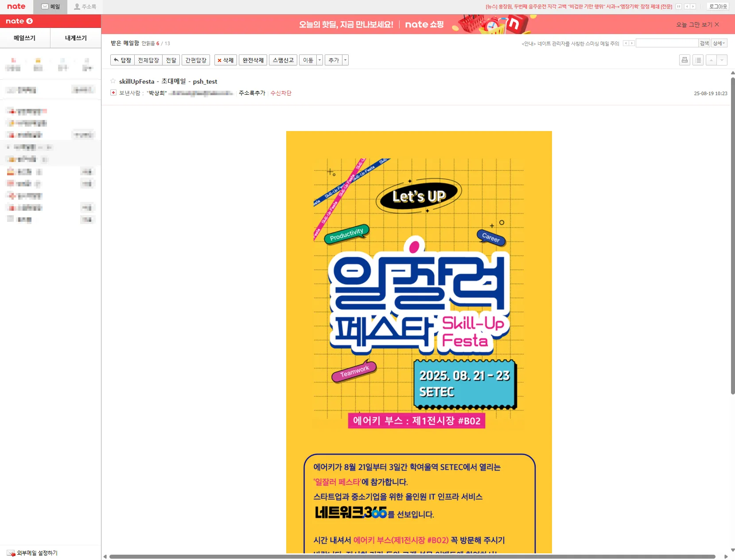
Task: Open 메일쓰기 to compose mail
Action: coord(25,38)
